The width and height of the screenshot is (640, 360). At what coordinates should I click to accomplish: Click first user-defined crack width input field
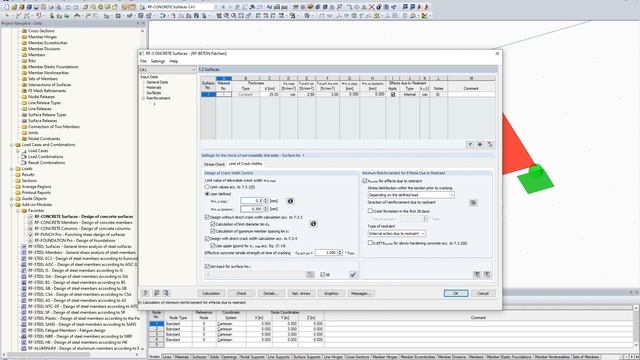(x=252, y=201)
